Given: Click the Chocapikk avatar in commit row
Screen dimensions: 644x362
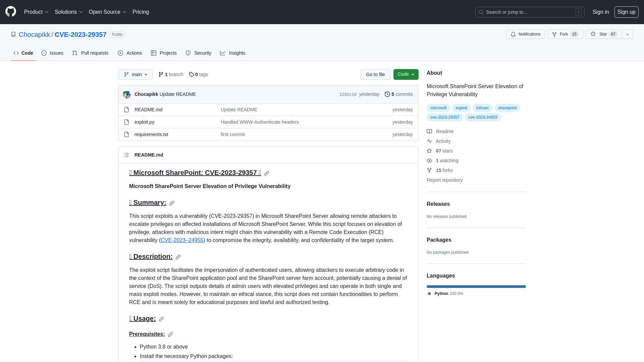Looking at the screenshot, I should click(126, 95).
